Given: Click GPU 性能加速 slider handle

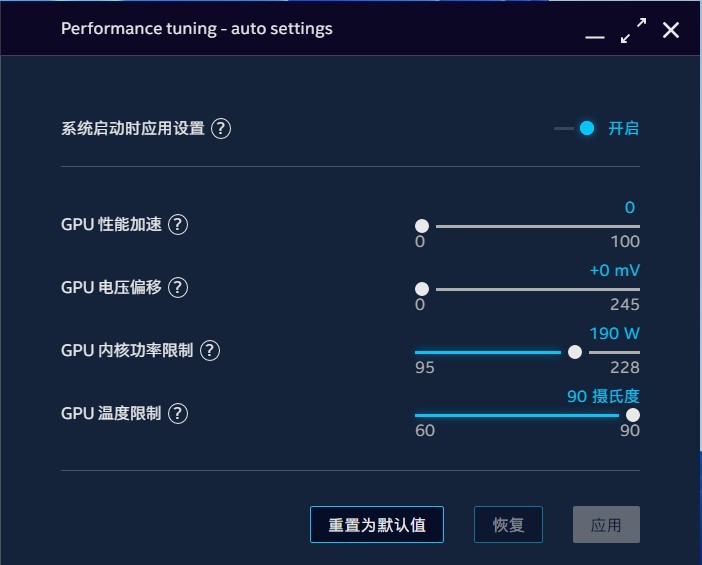Looking at the screenshot, I should (x=422, y=226).
